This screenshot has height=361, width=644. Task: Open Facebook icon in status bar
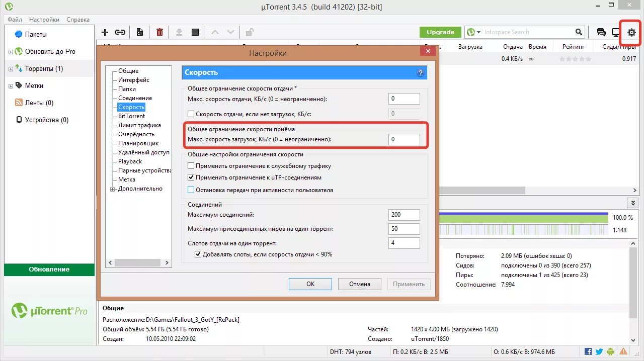(x=588, y=351)
